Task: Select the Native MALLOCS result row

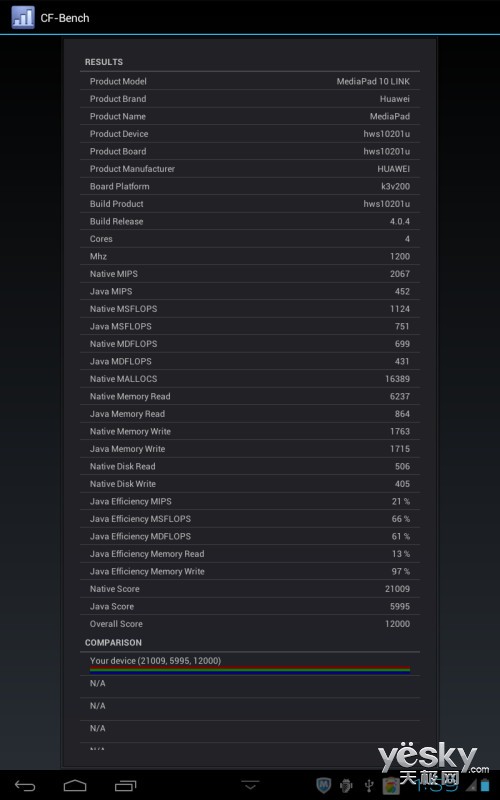Action: pos(250,379)
